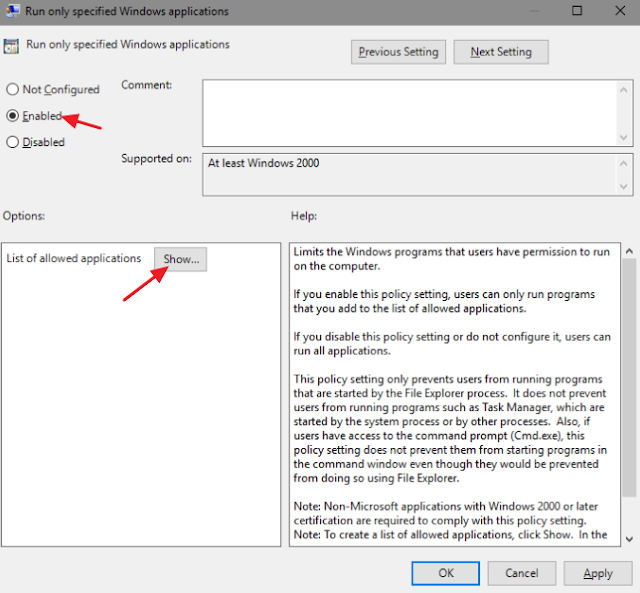The width and height of the screenshot is (640, 593).
Task: Open the Previous Setting page
Action: point(398,52)
